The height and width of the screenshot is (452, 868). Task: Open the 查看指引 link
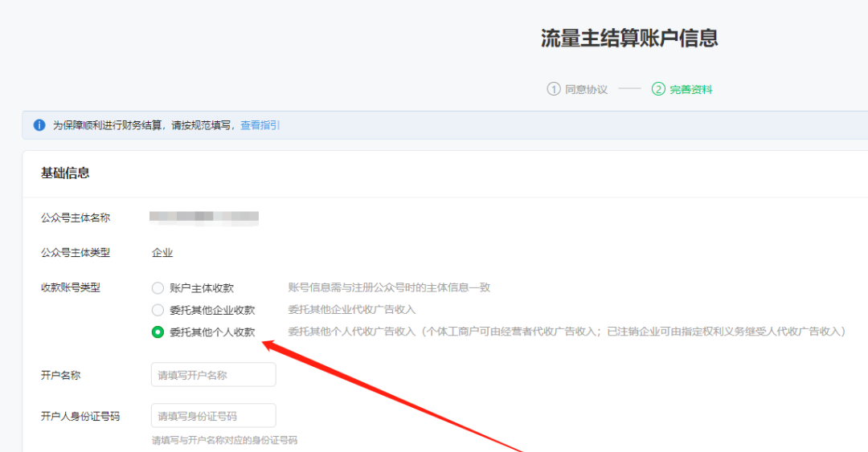pyautogui.click(x=260, y=125)
